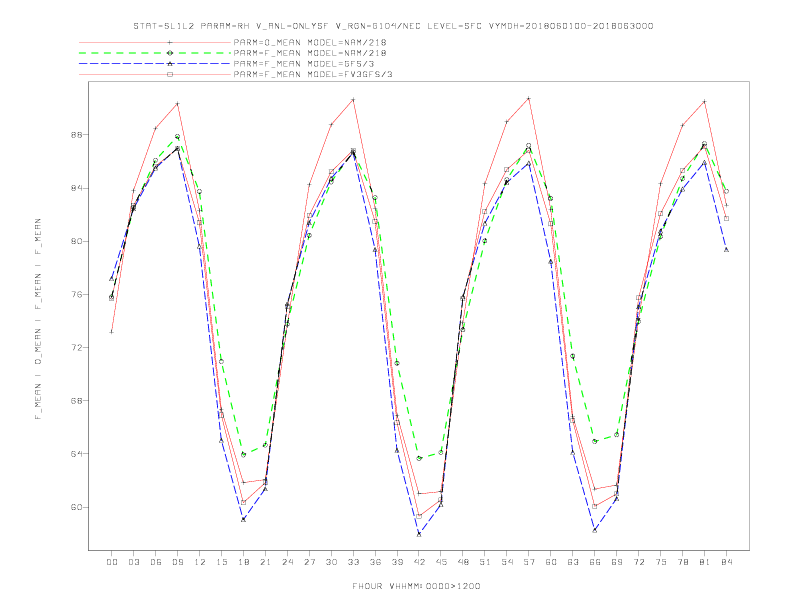Click y-axis tick value 84

click(76, 188)
